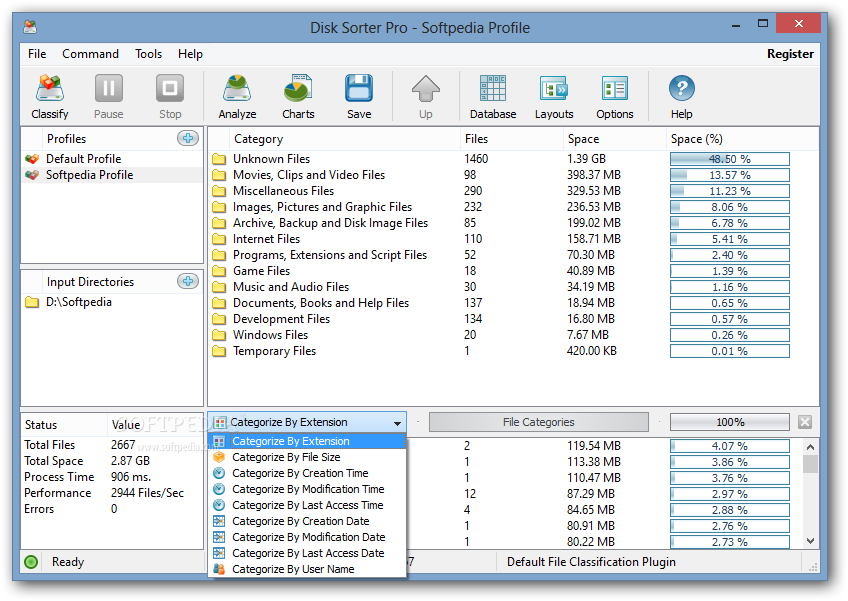Add a new profile with plus icon

pyautogui.click(x=188, y=138)
